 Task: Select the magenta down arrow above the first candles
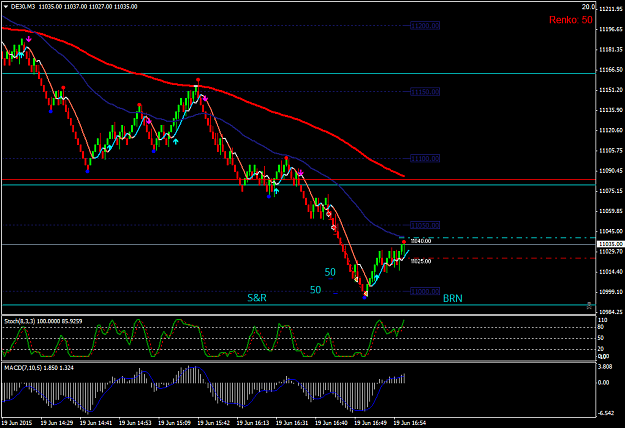click(x=29, y=39)
